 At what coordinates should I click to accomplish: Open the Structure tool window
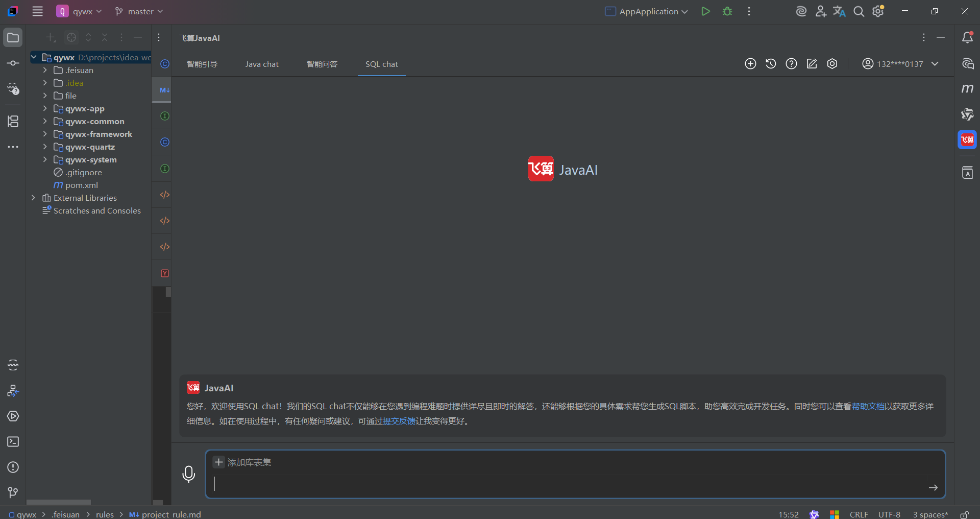click(13, 121)
